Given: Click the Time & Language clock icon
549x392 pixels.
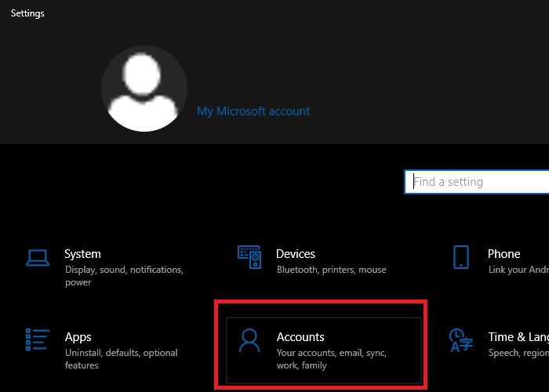Looking at the screenshot, I should point(461,339).
